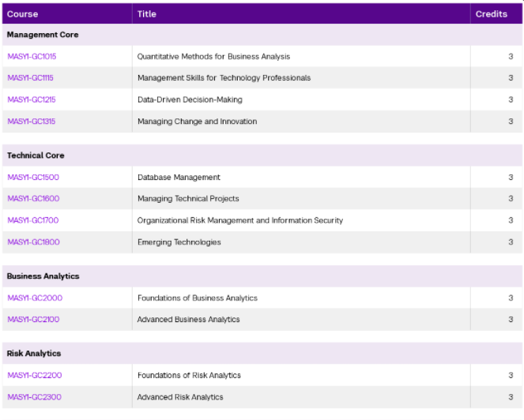Image resolution: width=524 pixels, height=420 pixels.
Task: Open the MASY1-GC1500 Database Management link
Action: coord(33,178)
